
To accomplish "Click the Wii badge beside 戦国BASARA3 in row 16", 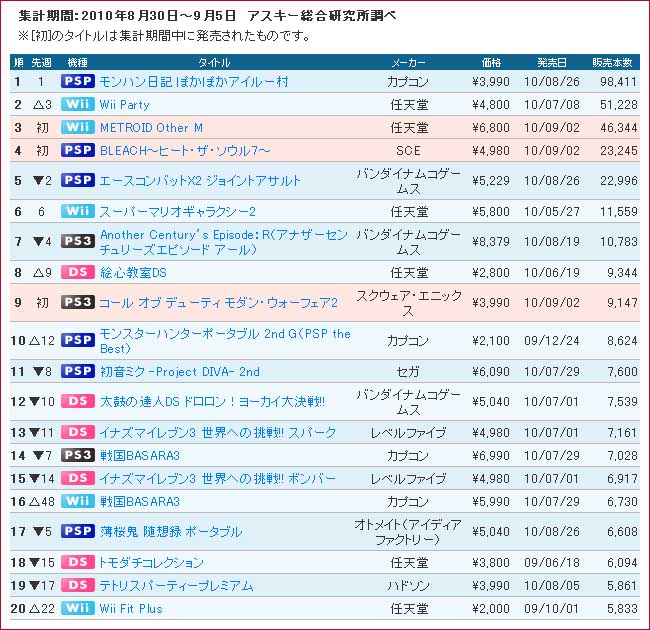I will [78, 501].
